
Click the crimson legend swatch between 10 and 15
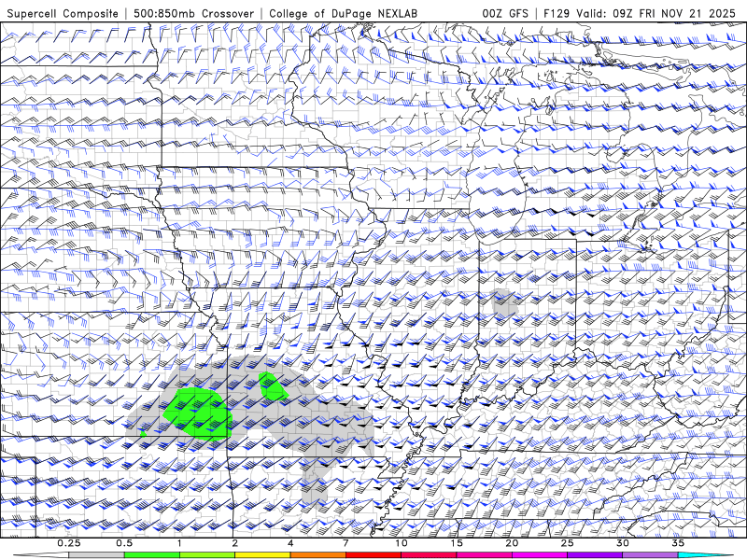pos(429,555)
